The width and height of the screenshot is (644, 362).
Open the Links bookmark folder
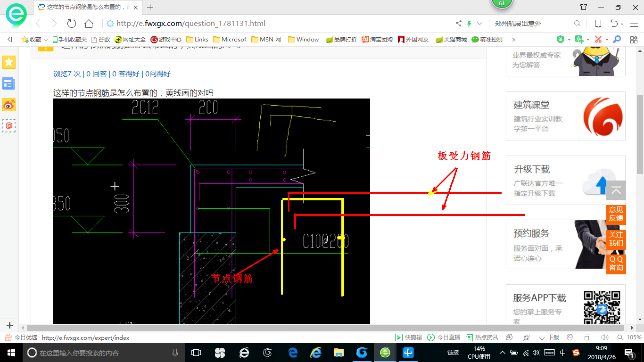tap(198, 40)
